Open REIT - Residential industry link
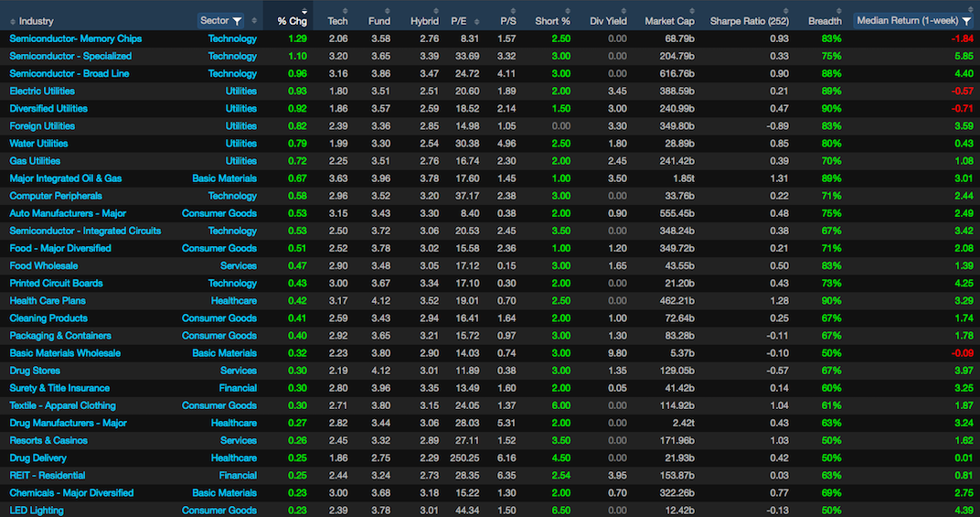980x517 pixels. [x=47, y=477]
